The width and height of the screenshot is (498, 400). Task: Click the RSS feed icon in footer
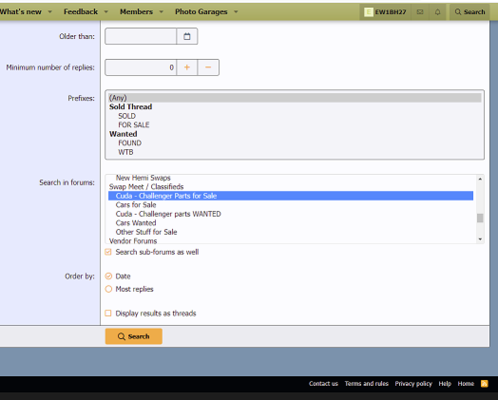pyautogui.click(x=484, y=384)
